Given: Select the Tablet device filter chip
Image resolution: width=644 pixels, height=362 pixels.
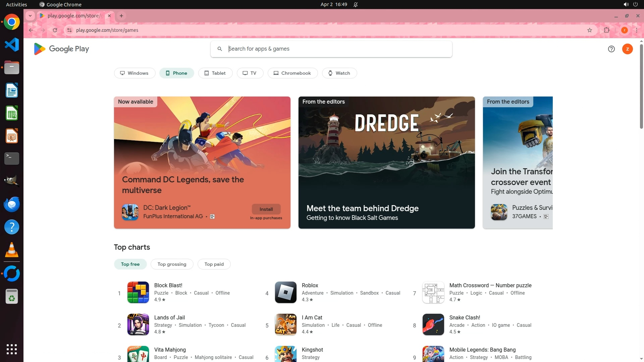Looking at the screenshot, I should [x=215, y=73].
